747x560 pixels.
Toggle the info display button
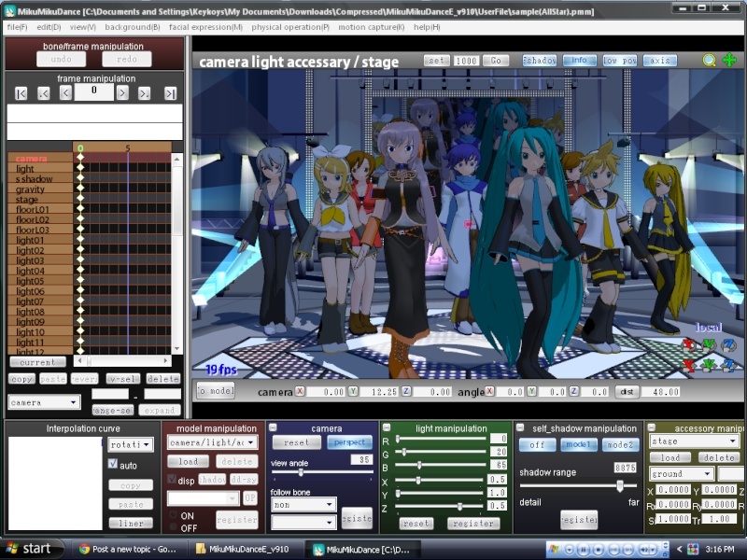click(x=579, y=61)
